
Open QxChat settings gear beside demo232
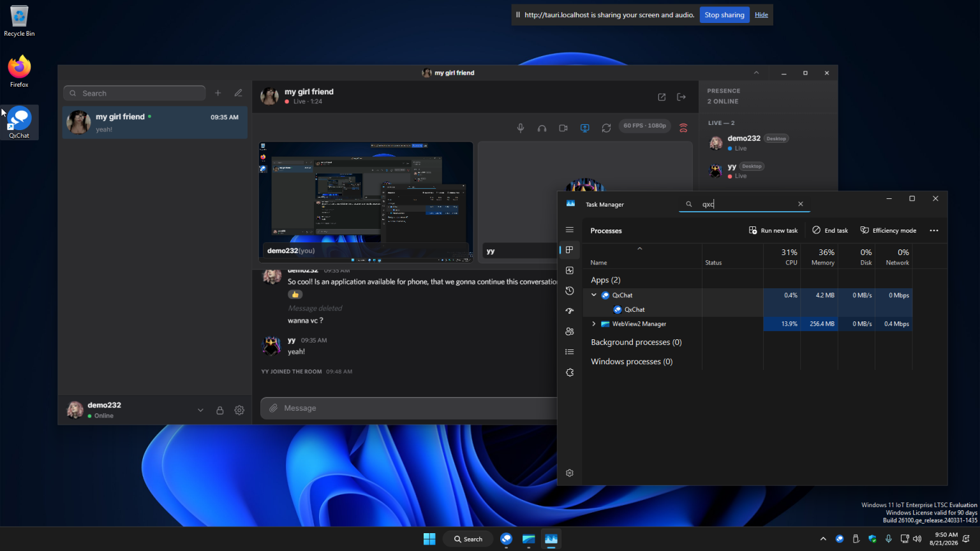tap(239, 411)
